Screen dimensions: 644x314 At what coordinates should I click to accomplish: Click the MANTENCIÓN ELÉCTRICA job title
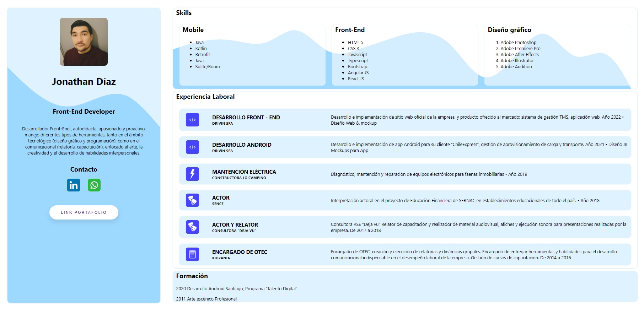click(244, 172)
